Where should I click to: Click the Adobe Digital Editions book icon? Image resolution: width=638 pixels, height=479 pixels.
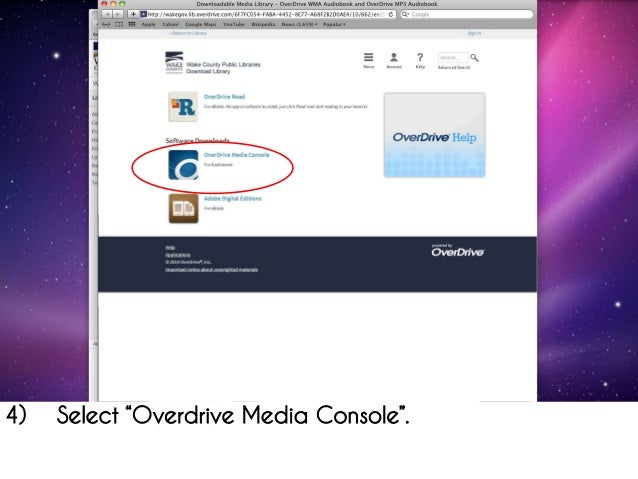pyautogui.click(x=183, y=208)
